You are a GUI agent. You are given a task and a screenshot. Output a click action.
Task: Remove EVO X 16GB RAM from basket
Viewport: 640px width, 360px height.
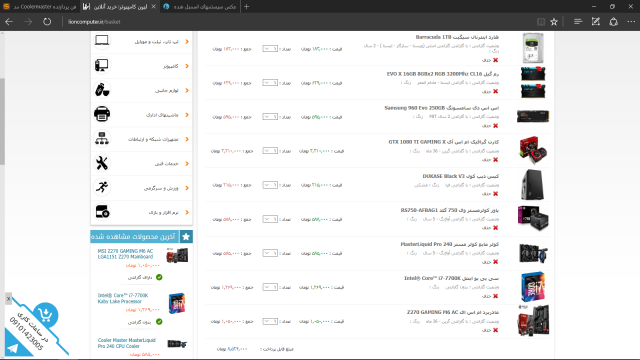click(495, 91)
